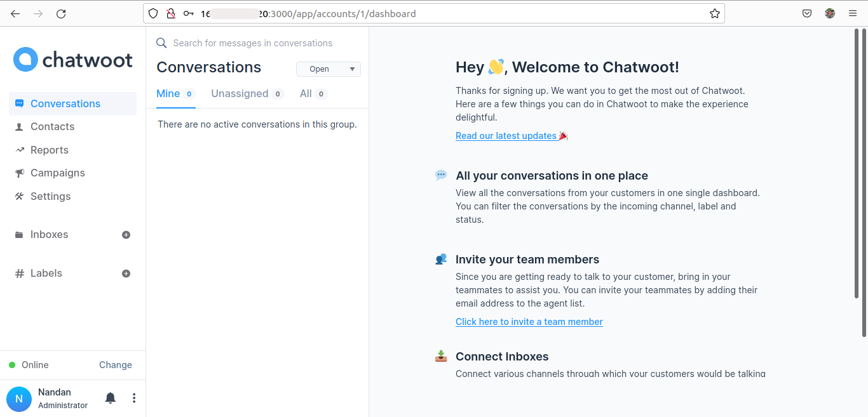868x417 pixels.
Task: Click 'There are no active conversations' message
Action: click(257, 124)
